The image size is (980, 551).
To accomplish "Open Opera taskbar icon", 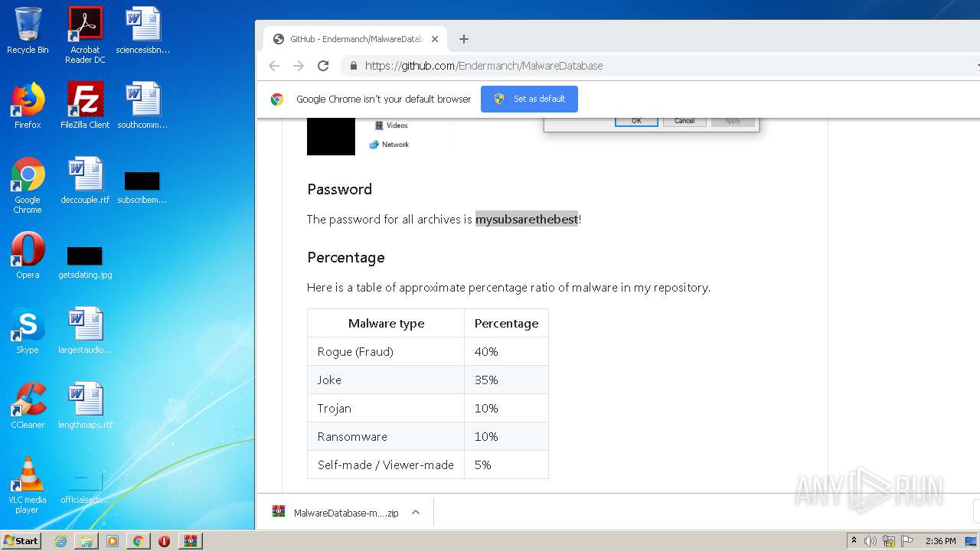I will [x=164, y=541].
